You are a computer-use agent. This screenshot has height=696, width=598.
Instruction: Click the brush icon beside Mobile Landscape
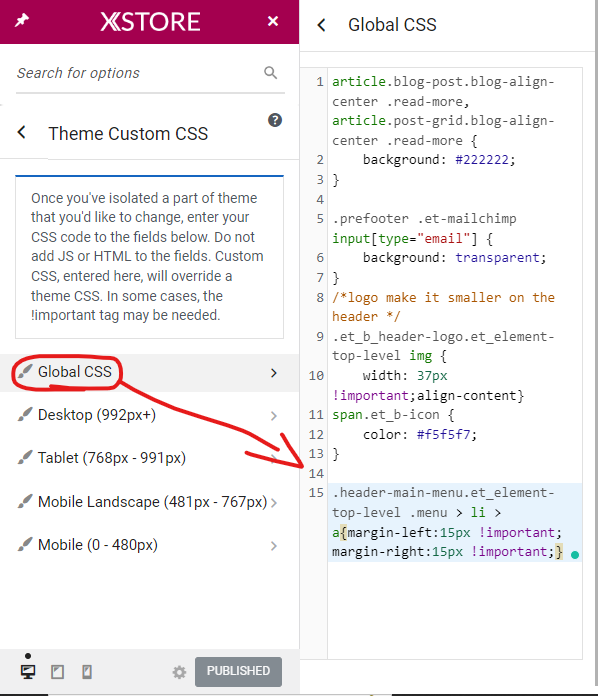coord(25,501)
